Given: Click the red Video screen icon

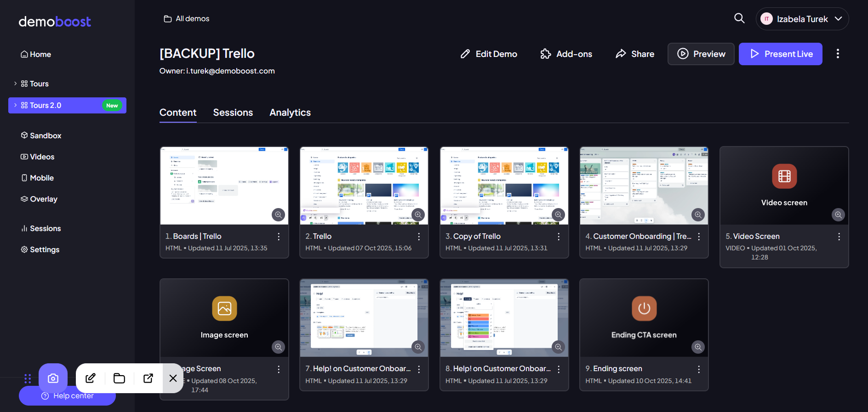Looking at the screenshot, I should click(784, 176).
